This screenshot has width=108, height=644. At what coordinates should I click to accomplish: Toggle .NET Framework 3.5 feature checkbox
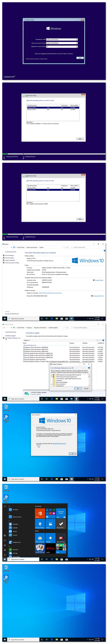(x=53, y=375)
